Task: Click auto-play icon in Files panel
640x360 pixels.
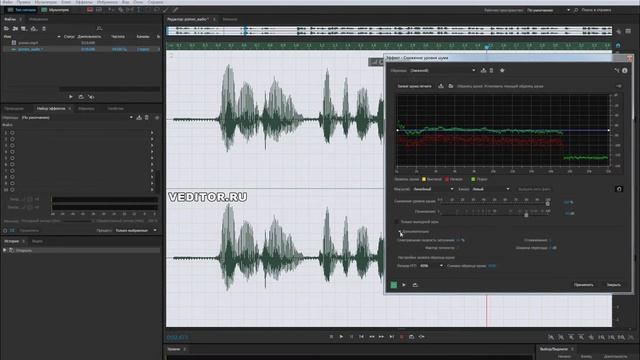Action: point(91,97)
